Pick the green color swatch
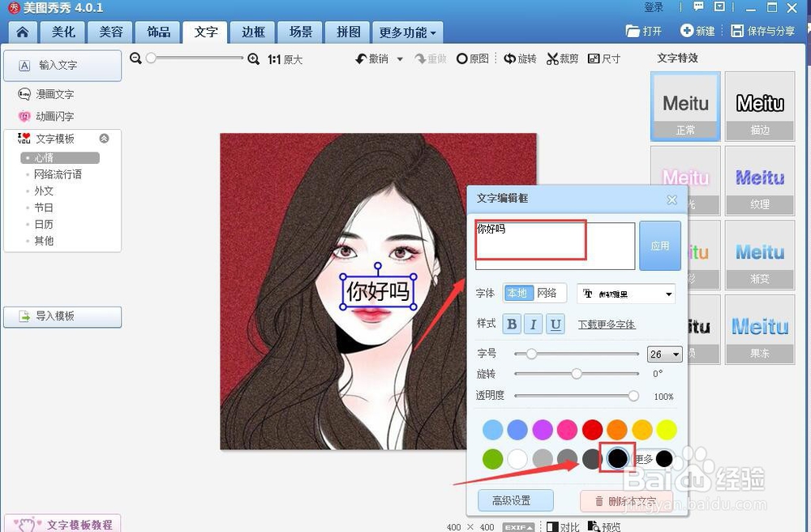This screenshot has width=811, height=532. click(492, 458)
